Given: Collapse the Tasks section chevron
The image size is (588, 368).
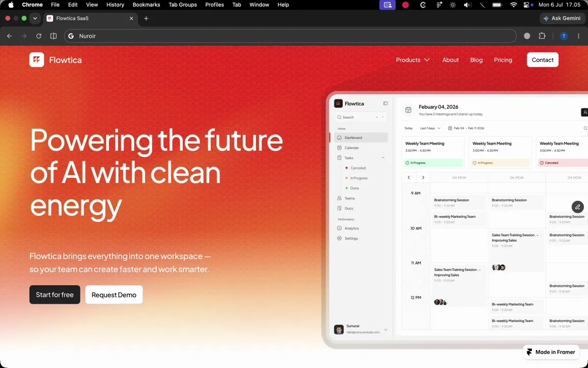Looking at the screenshot, I should tap(383, 158).
